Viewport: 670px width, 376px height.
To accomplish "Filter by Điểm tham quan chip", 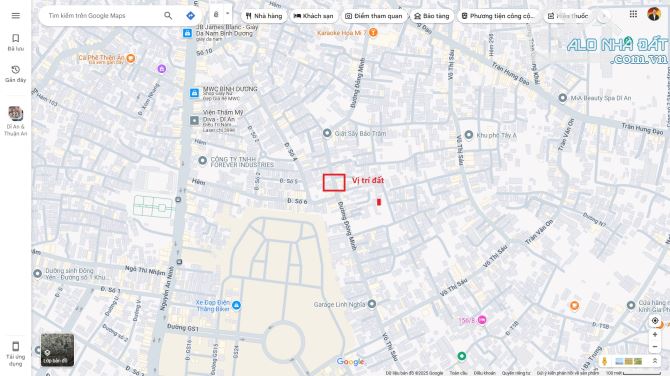I will pos(374,16).
